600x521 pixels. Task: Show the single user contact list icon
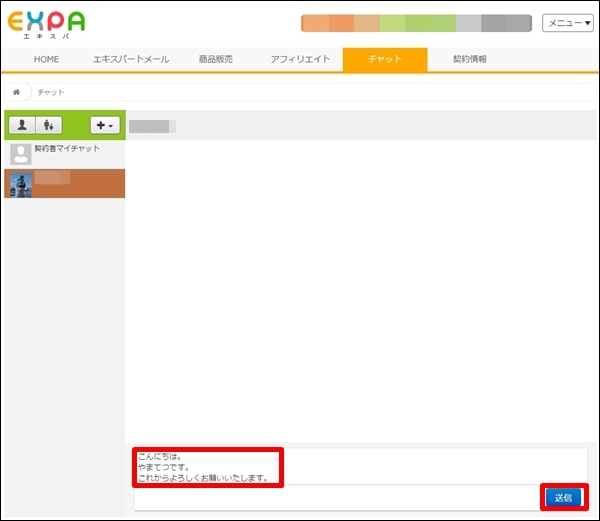pyautogui.click(x=22, y=125)
